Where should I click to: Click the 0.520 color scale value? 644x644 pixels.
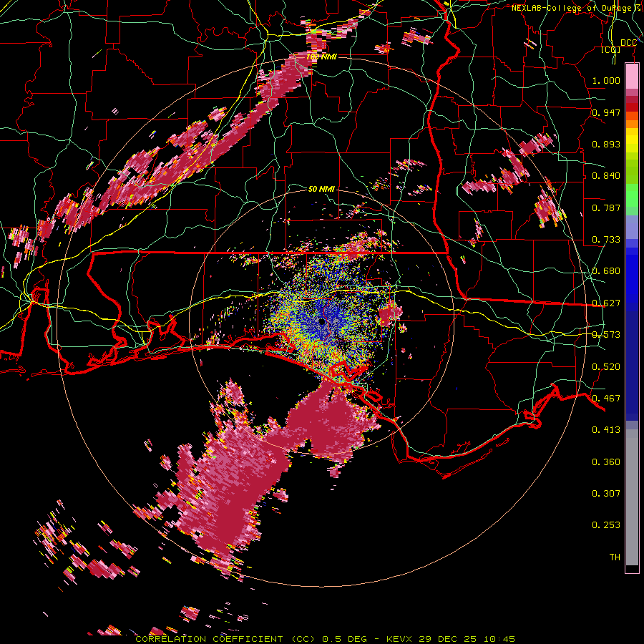coord(606,367)
